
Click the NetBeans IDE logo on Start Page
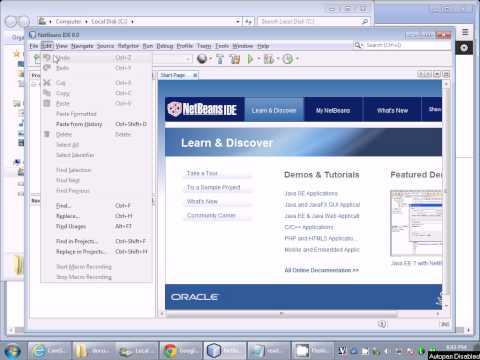[x=202, y=109]
